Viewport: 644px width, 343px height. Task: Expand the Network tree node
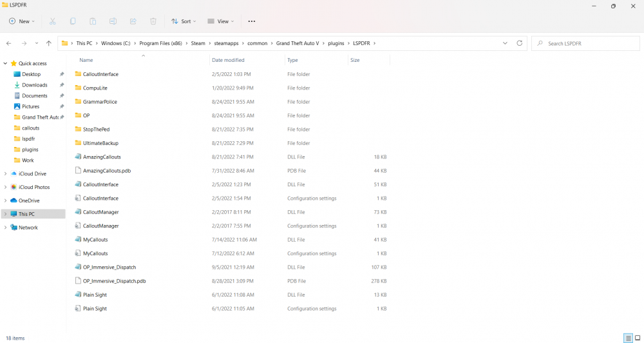click(x=5, y=228)
